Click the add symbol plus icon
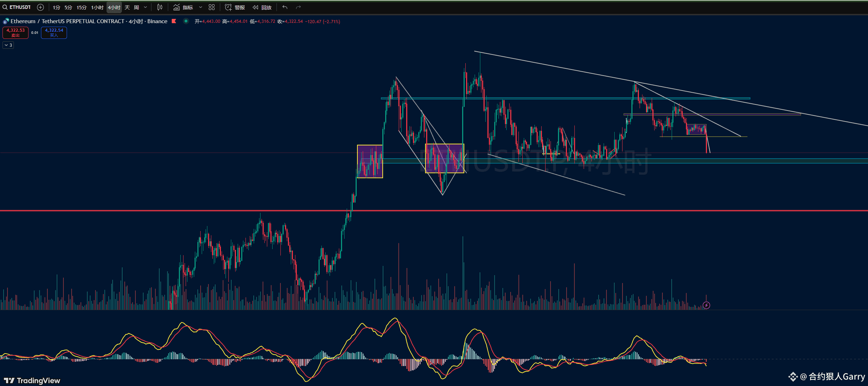Viewport: 868px width, 386px height. (x=41, y=7)
